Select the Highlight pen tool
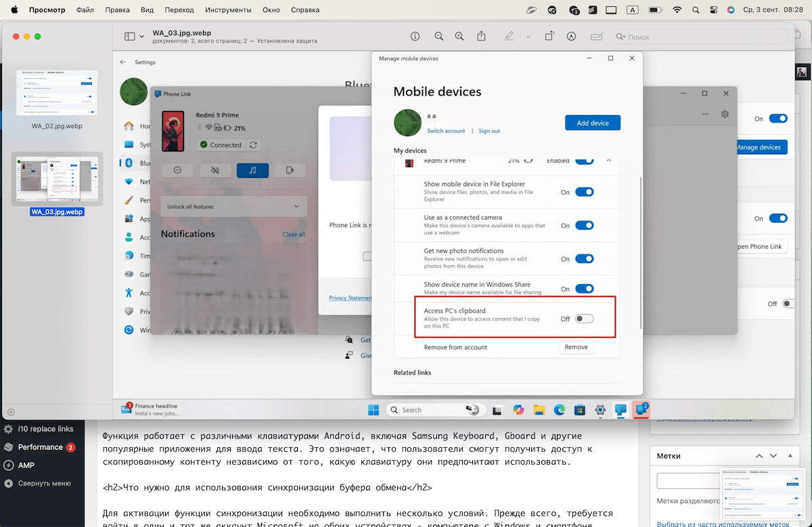 pyautogui.click(x=509, y=37)
